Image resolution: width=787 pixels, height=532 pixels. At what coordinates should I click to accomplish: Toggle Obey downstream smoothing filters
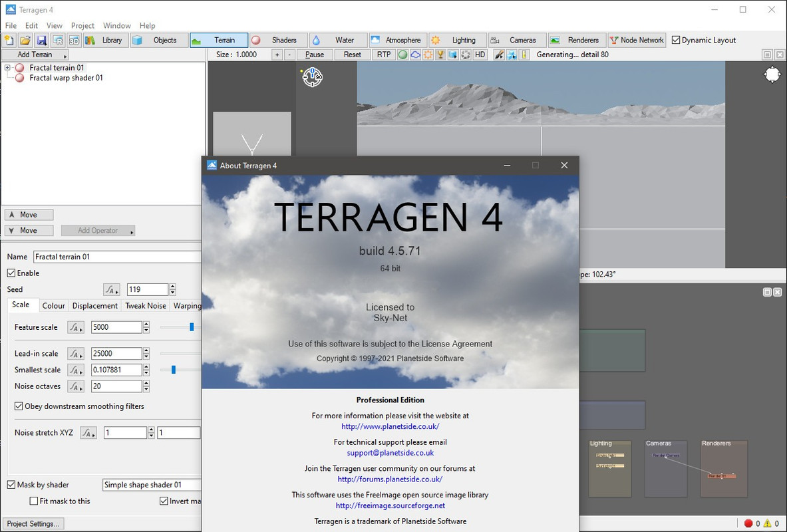19,406
